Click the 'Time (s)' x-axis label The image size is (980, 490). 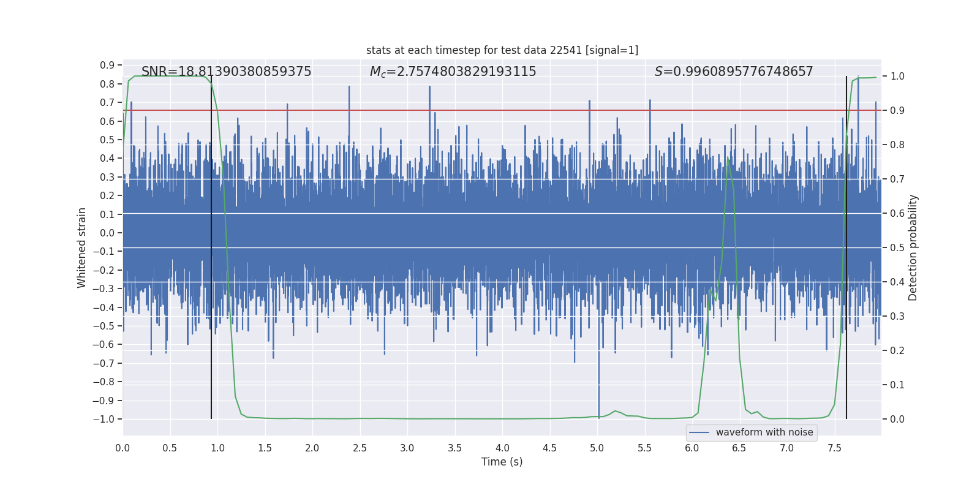pos(502,462)
